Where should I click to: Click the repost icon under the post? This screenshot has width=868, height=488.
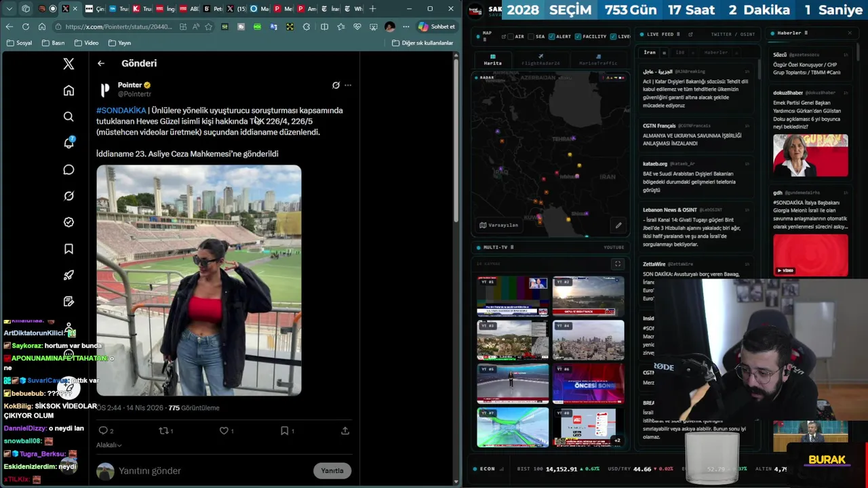coord(163,430)
